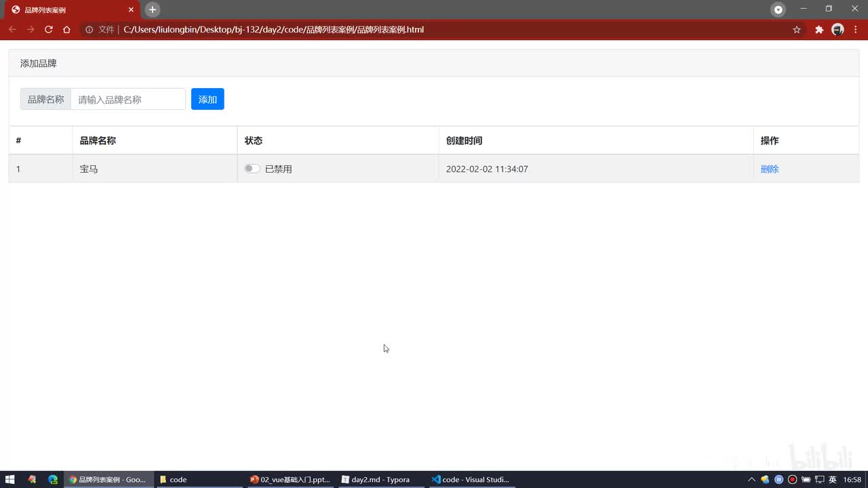
Task: Reload the page with the refresh icon
Action: 49,30
